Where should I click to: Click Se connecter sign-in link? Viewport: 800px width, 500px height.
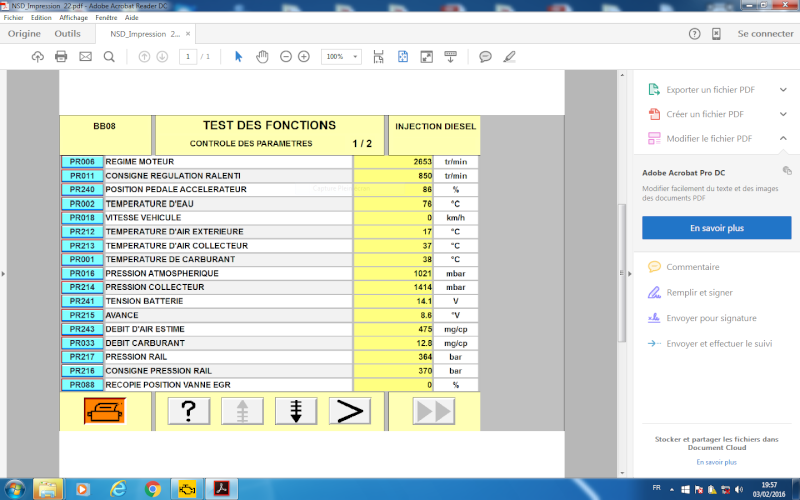(x=765, y=34)
